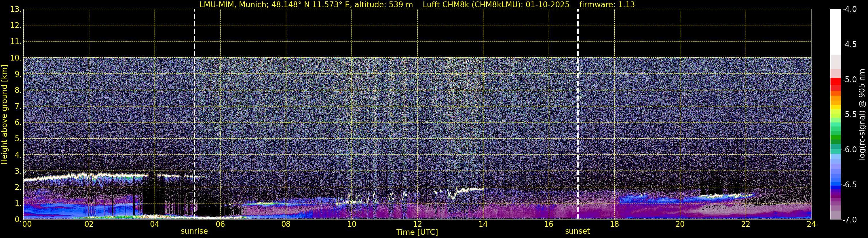The width and height of the screenshot is (868, 238).
Task: Click the '10' tick label on the time axis
Action: [x=352, y=224]
